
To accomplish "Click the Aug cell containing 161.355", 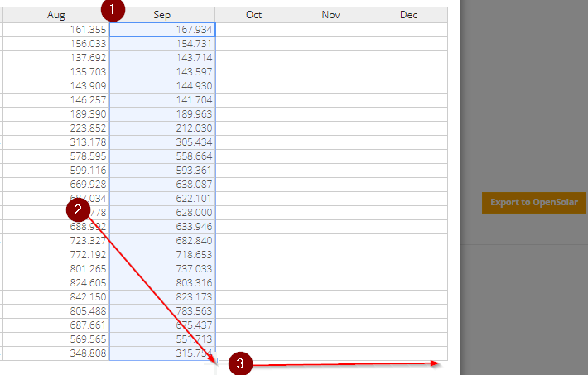I will point(55,30).
